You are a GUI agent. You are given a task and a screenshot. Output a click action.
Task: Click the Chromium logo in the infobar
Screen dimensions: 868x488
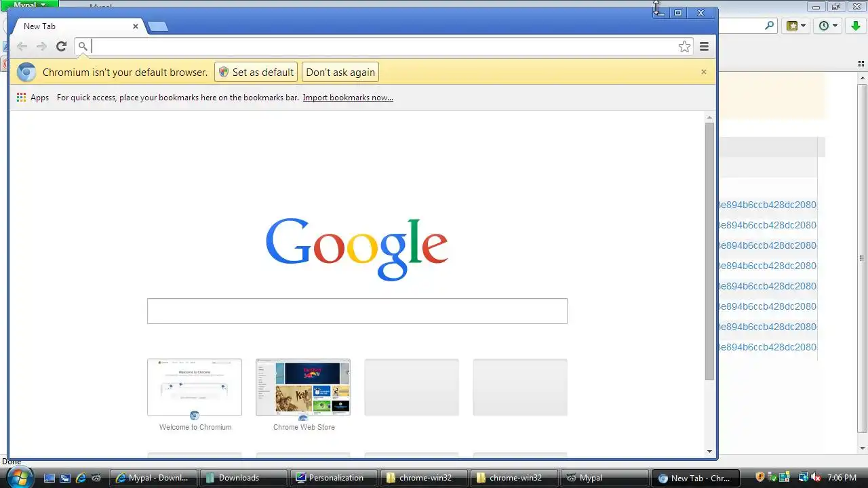click(26, 72)
